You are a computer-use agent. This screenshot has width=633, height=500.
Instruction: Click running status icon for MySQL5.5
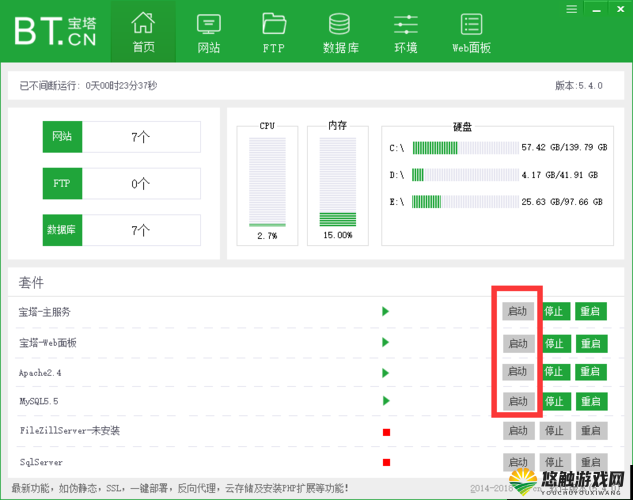pyautogui.click(x=386, y=401)
